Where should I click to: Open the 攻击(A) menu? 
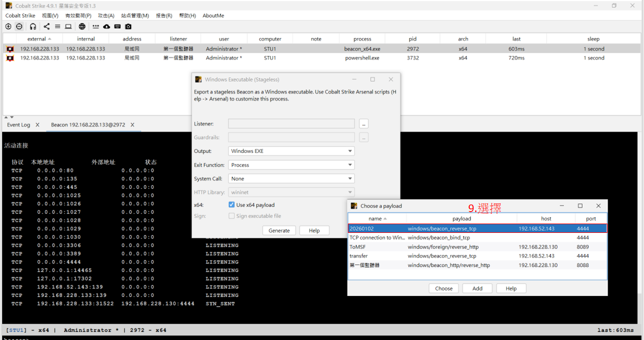tap(106, 16)
